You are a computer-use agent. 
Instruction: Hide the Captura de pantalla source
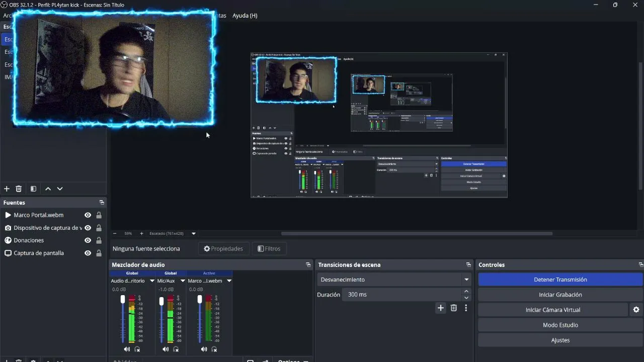(88, 253)
